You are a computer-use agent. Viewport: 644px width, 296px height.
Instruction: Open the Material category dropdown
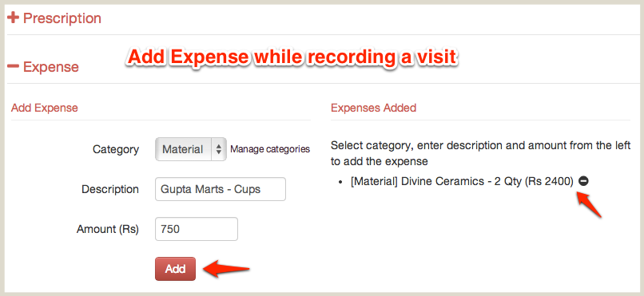pyautogui.click(x=191, y=149)
